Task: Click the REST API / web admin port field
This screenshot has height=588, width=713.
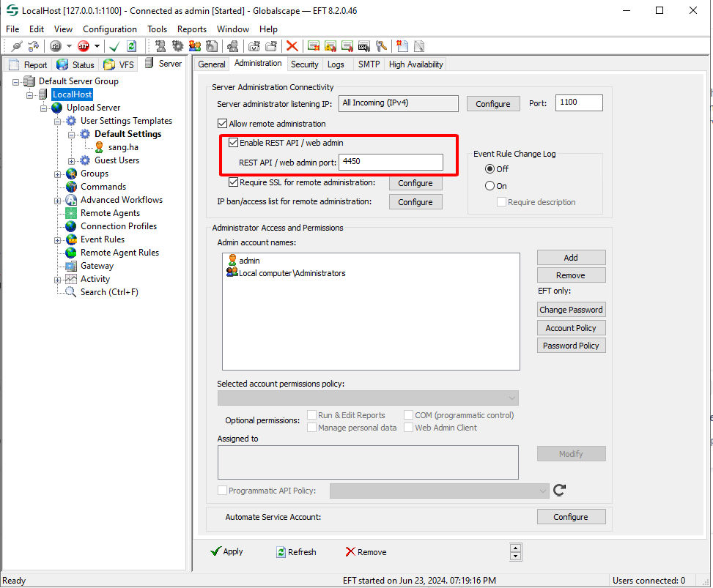Action: (391, 162)
